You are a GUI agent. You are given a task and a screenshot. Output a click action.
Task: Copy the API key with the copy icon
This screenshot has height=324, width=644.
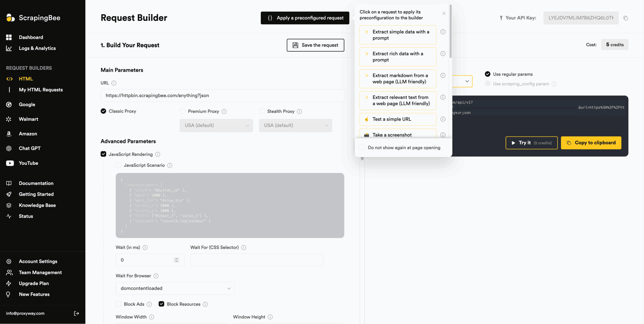click(x=626, y=18)
